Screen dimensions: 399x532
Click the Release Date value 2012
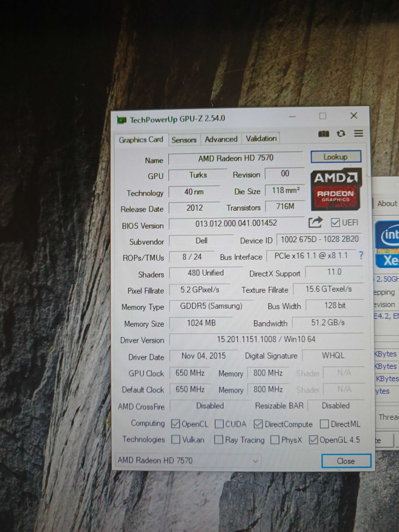point(195,208)
